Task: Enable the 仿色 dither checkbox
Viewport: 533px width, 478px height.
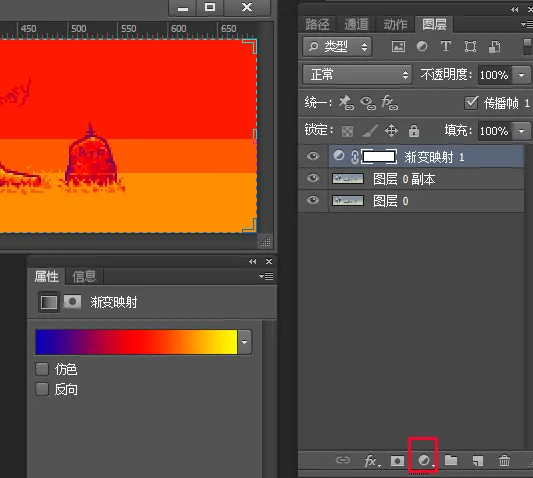Action: pyautogui.click(x=42, y=369)
